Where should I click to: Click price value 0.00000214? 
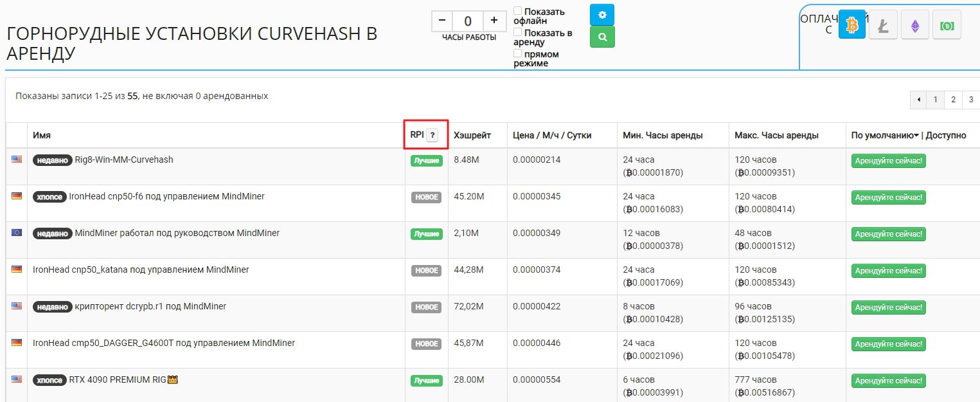coord(537,160)
